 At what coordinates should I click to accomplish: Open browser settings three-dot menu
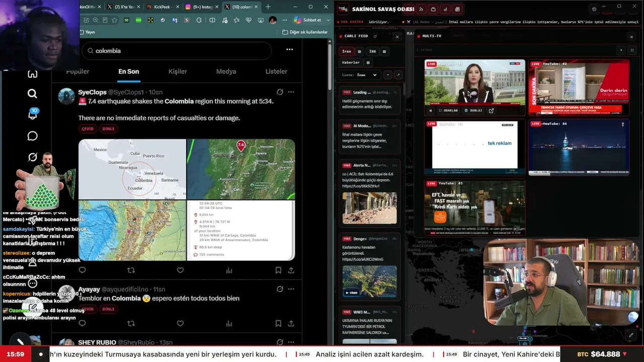coord(284,20)
